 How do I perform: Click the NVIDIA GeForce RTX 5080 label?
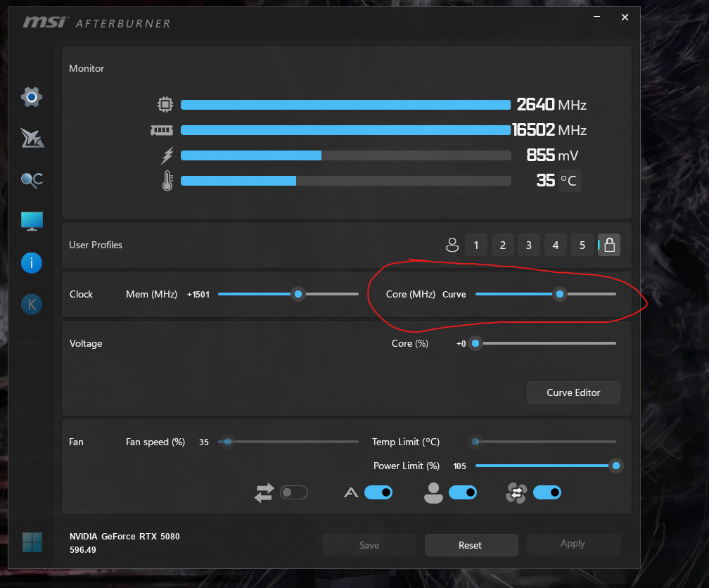coord(124,537)
